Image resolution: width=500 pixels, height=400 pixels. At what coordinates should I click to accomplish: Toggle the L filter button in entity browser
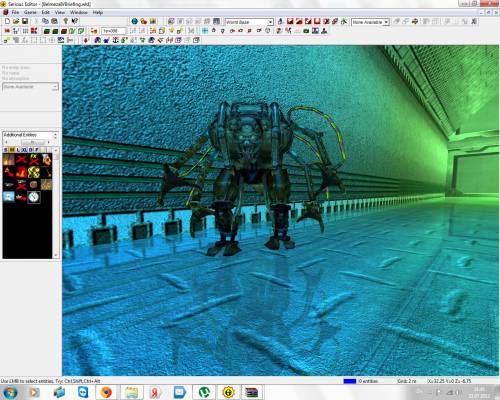18,150
